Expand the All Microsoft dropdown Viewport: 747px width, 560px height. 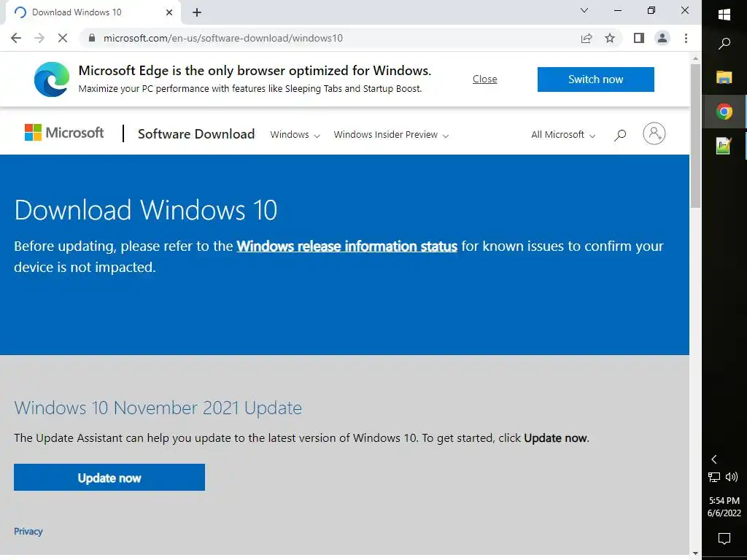pyautogui.click(x=563, y=135)
